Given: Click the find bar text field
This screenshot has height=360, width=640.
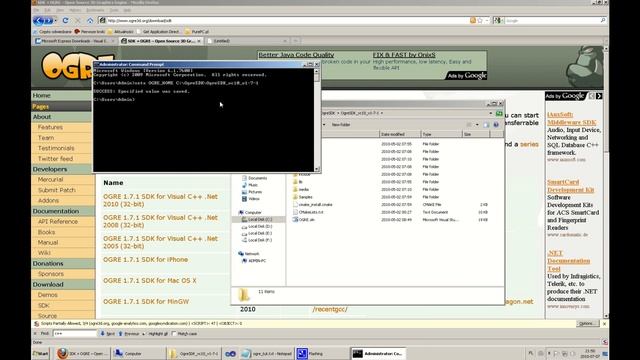Looking at the screenshot, I should coord(75,333).
